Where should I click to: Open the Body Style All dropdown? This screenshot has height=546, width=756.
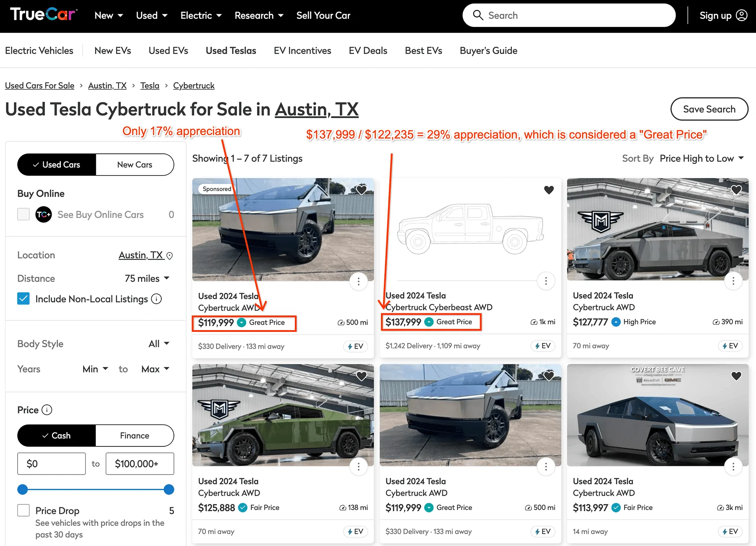159,344
